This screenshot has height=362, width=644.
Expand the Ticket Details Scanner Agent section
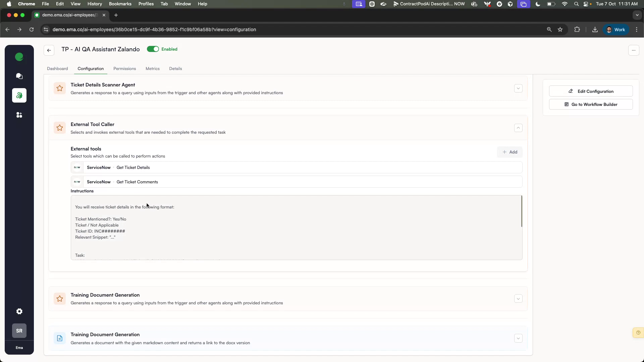[518, 88]
